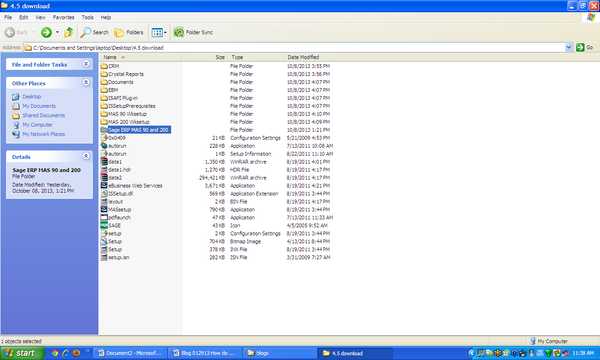Select the CRM folder icon
Screen dimensions: 600x360
[104, 66]
